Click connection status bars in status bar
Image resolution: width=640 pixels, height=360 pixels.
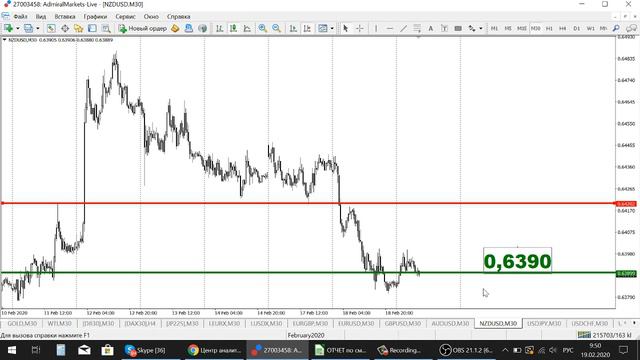pyautogui.click(x=584, y=335)
